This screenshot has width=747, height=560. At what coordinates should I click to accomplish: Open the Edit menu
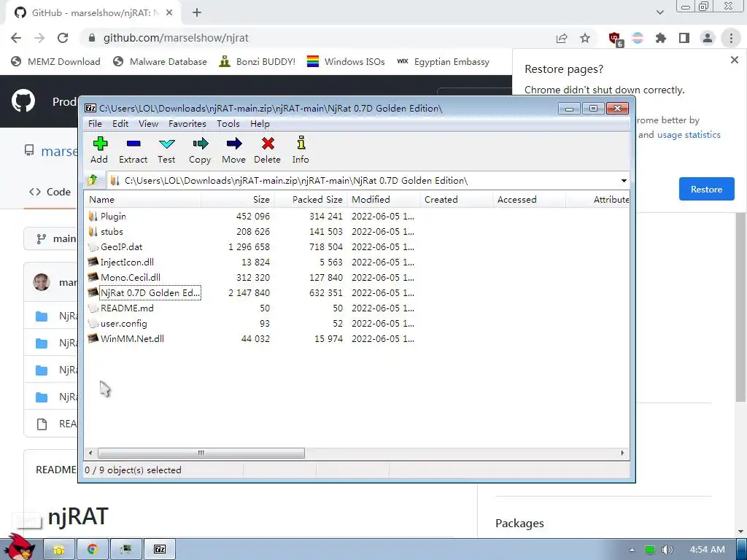pyautogui.click(x=120, y=124)
